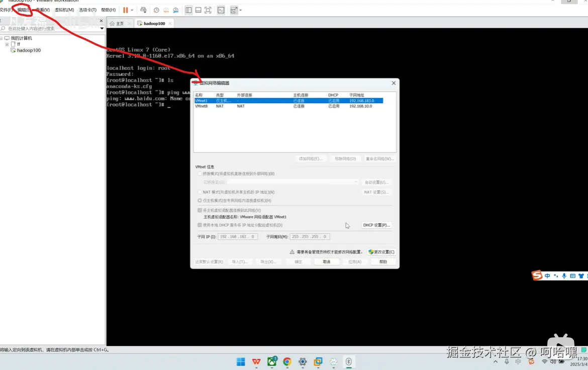Select the 桥接模式 radio button
The image size is (588, 370).
(200, 174)
